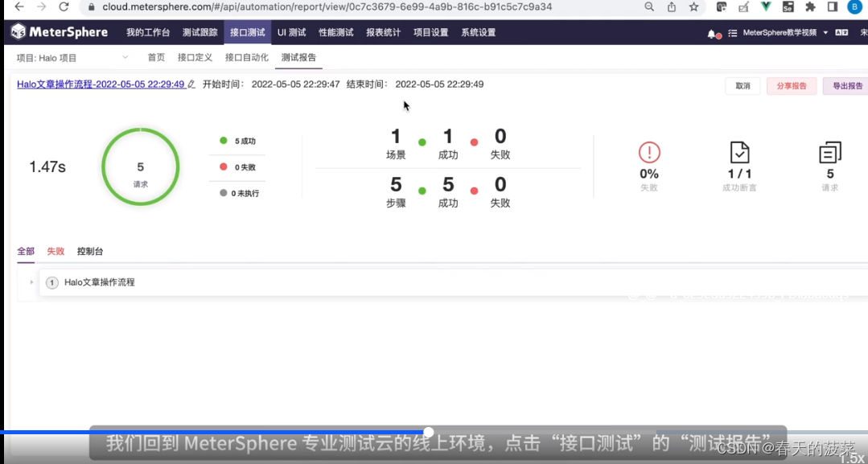Click the 分享报告 button
Screen dimensions: 868x464
click(791, 86)
